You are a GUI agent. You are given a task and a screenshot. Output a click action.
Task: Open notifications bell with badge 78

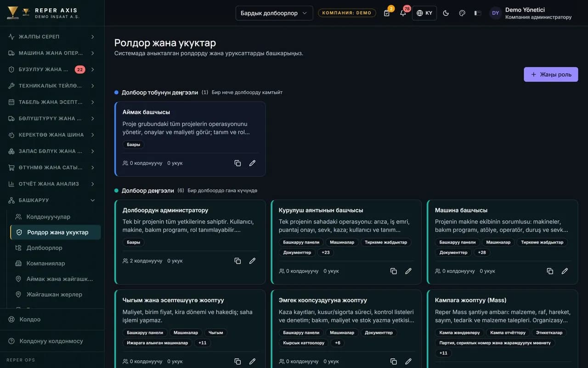coord(403,13)
